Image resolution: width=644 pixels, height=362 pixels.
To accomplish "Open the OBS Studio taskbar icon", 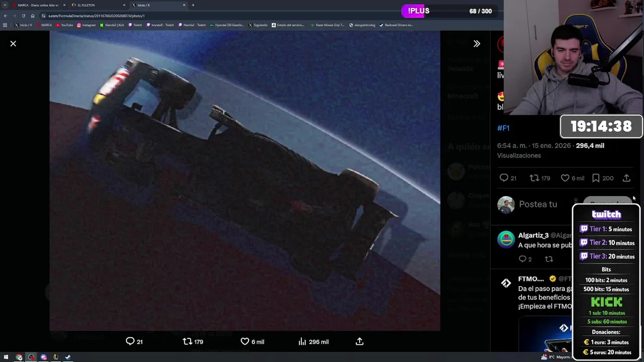I will 31,357.
